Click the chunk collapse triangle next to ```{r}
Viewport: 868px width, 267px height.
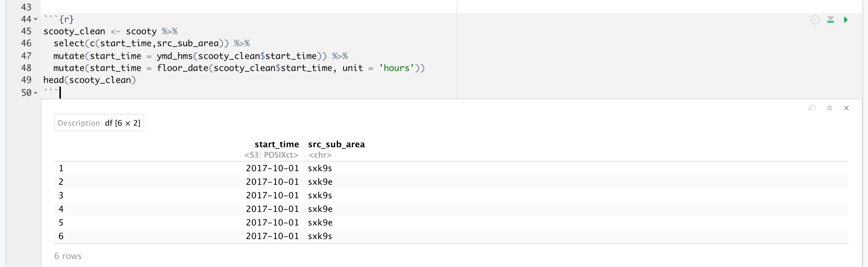pyautogui.click(x=36, y=19)
